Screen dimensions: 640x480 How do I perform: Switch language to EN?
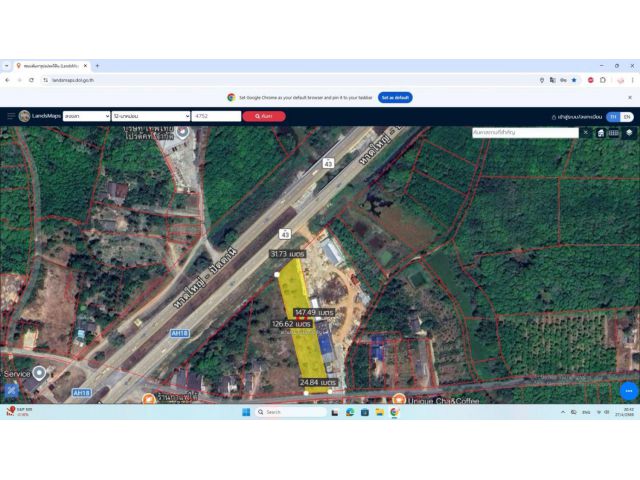pyautogui.click(x=627, y=117)
